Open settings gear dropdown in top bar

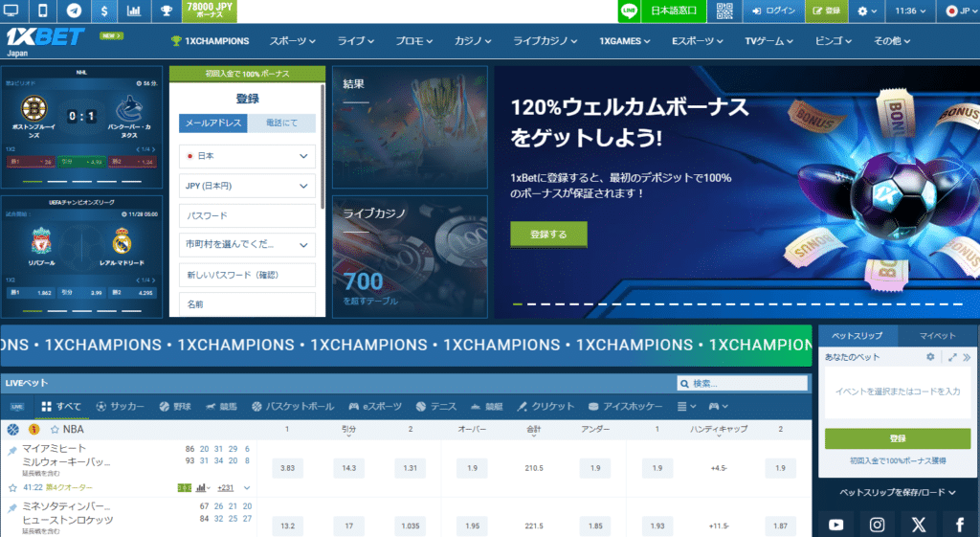coord(866,11)
